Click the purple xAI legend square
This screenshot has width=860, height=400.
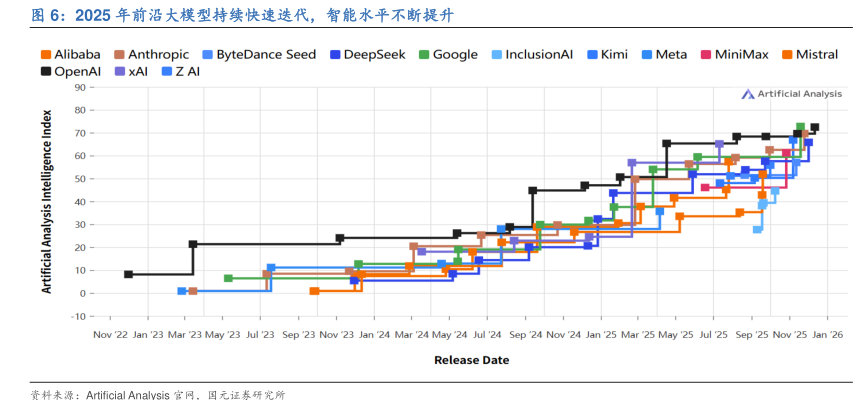point(120,72)
